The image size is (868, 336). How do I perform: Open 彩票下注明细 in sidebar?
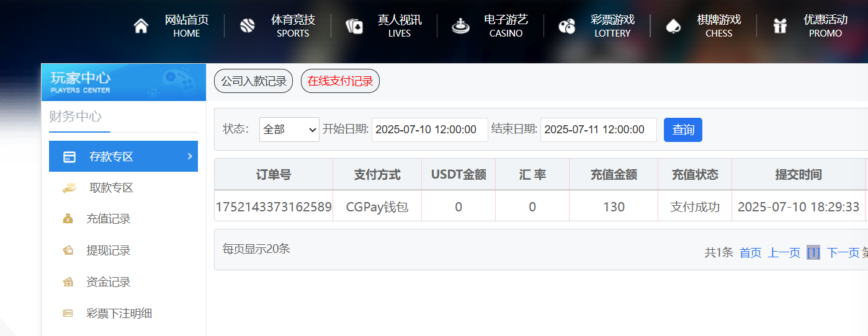[x=119, y=314]
